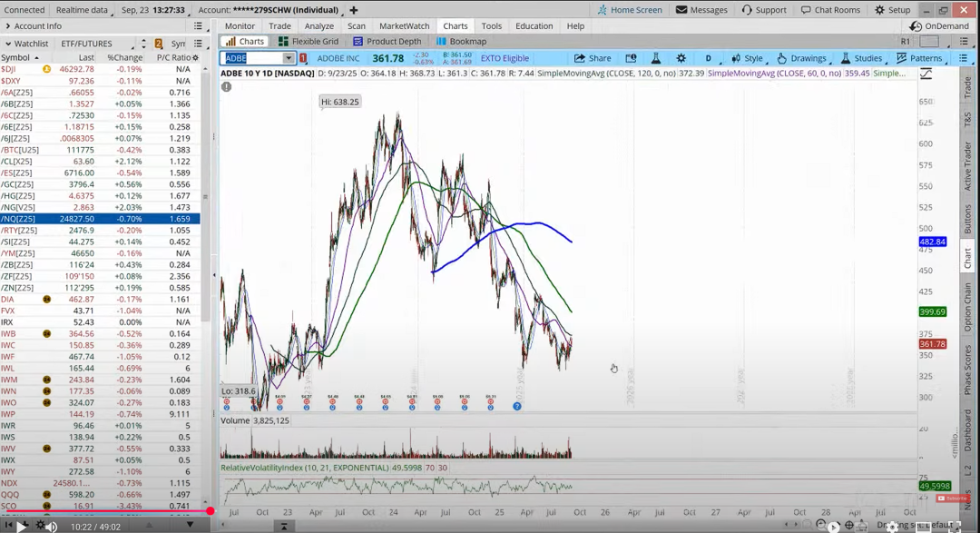Screen dimensions: 980x533
Task: Click the chart alert exclamation icon
Action: (226, 86)
